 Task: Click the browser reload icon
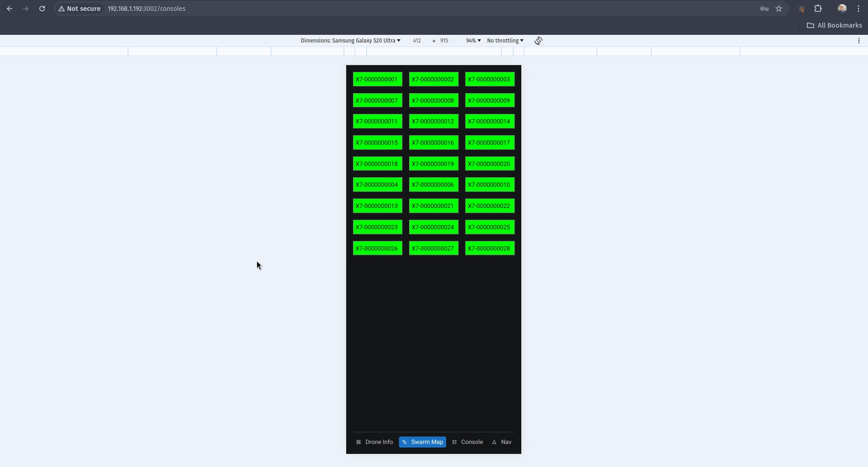click(x=42, y=9)
